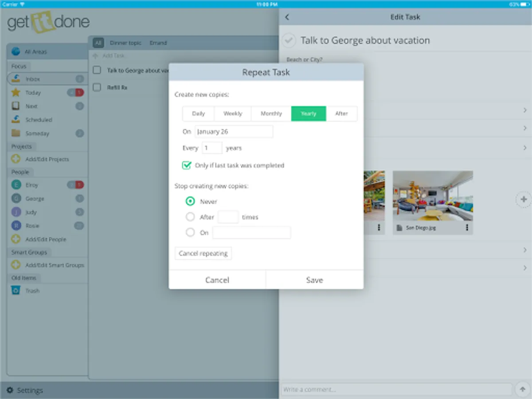This screenshot has width=532, height=399.
Task: Click the All Areas globe icon
Action: point(16,51)
